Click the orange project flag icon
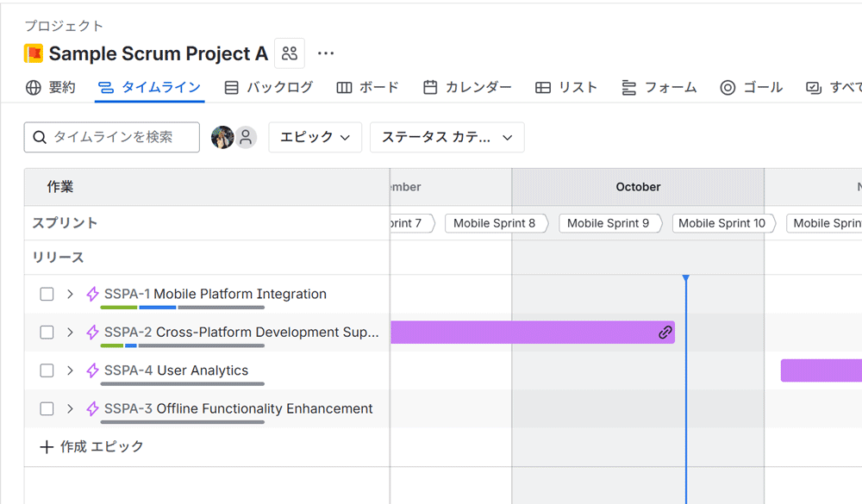 [34, 53]
